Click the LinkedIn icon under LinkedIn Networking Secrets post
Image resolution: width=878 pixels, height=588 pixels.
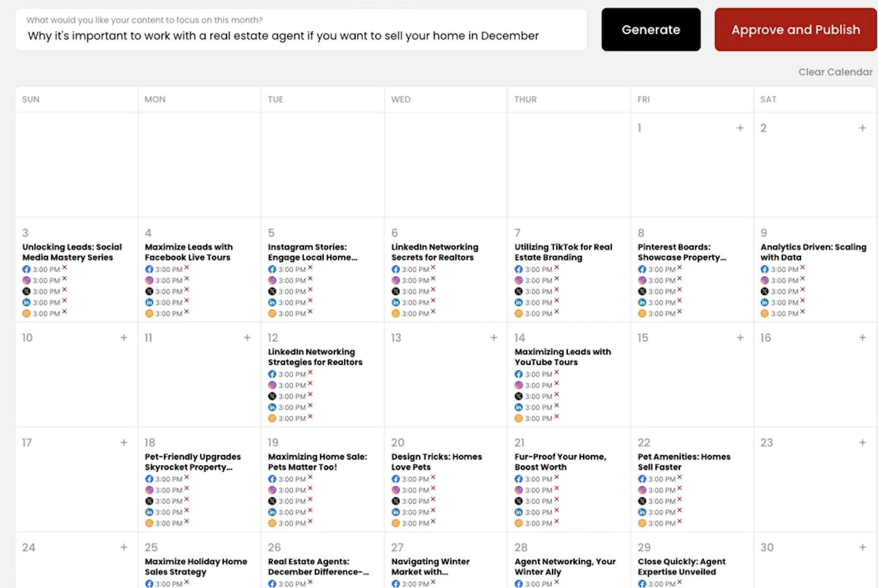click(395, 303)
